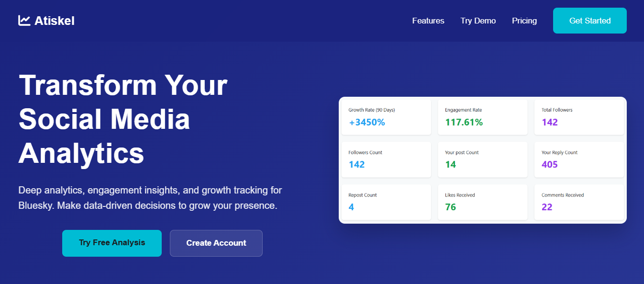
Task: Click the +3450% growth value
Action: [x=367, y=122]
